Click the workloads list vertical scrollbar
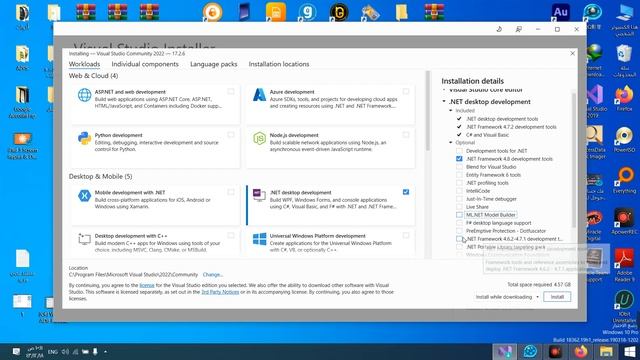Image resolution: width=640 pixels, height=360 pixels. pos(428,111)
